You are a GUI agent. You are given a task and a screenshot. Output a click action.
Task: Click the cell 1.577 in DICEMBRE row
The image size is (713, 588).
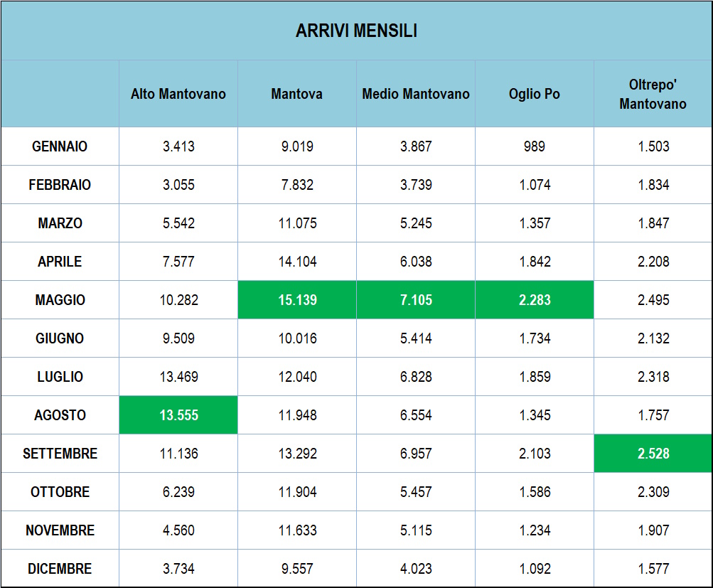point(653,569)
